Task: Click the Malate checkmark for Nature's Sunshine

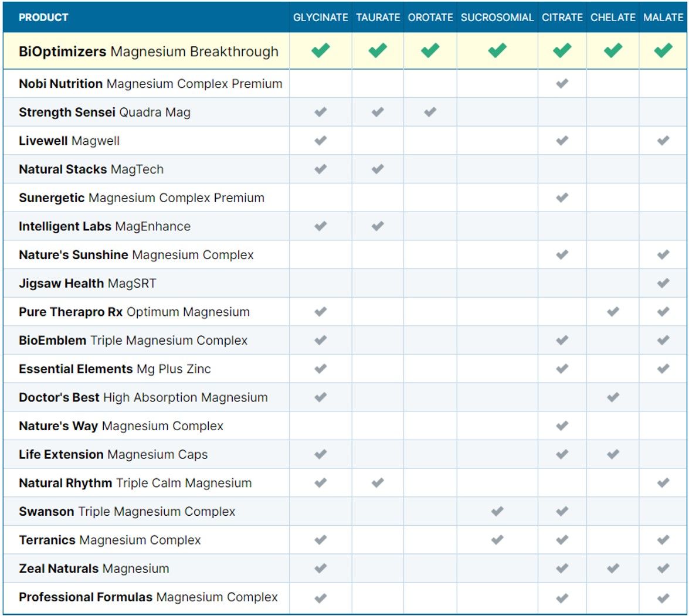Action: [x=663, y=254]
